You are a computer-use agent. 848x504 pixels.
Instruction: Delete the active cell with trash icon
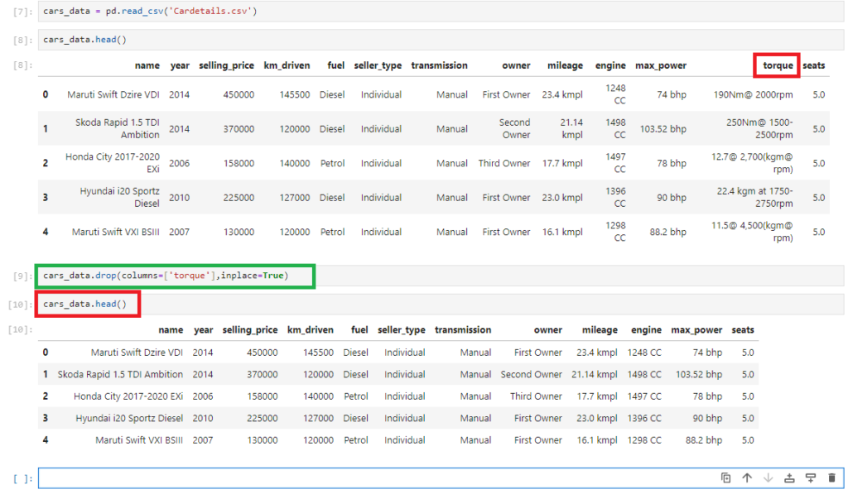[831, 478]
